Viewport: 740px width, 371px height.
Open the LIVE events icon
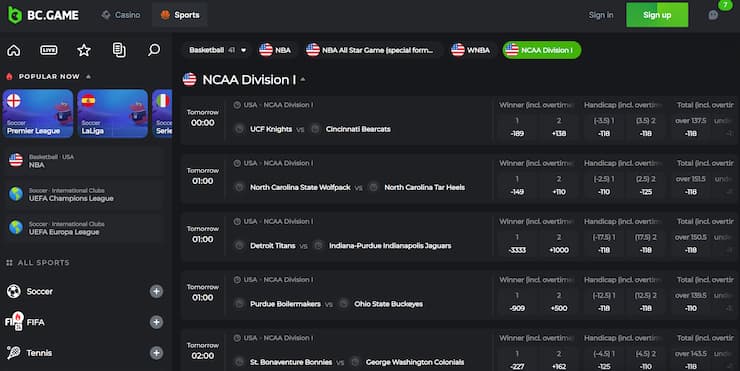[49, 50]
